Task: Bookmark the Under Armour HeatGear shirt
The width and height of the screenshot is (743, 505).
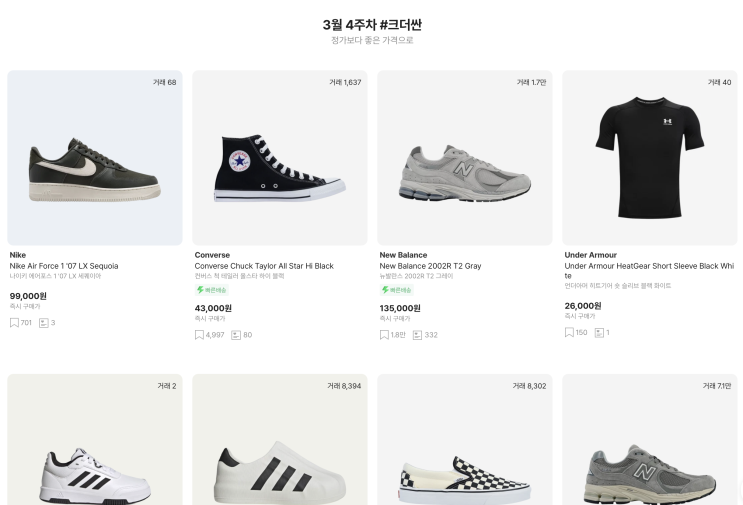Action: (x=570, y=332)
